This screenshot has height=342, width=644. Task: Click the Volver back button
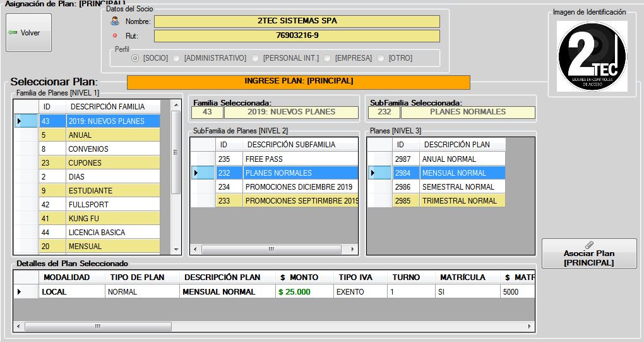(29, 32)
